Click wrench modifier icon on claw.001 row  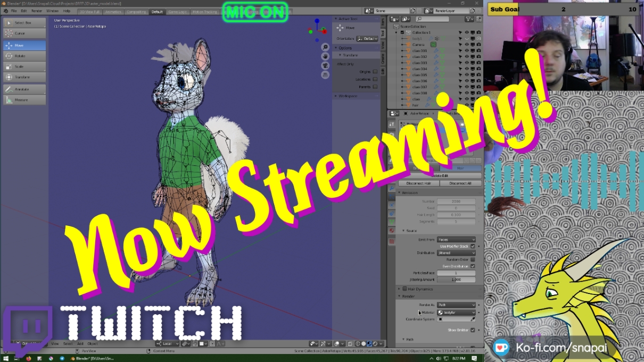pos(436,50)
